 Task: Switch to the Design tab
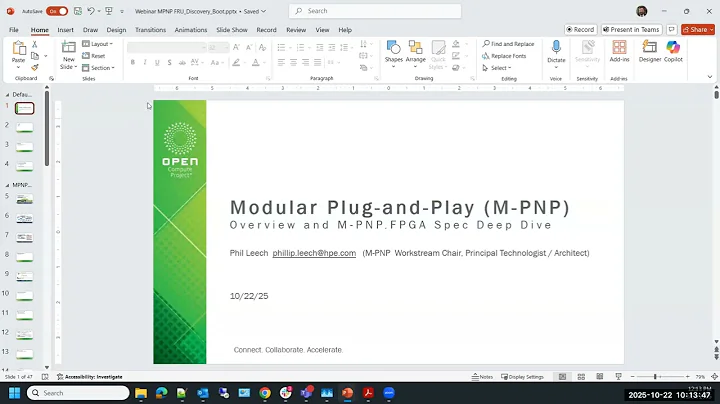click(x=116, y=30)
